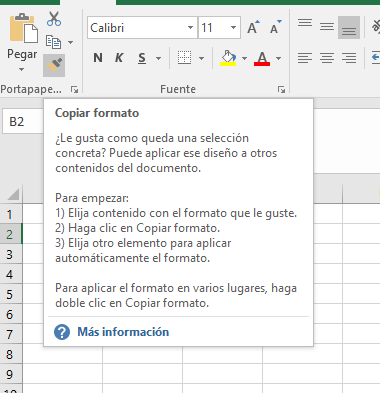Screen dimensions: 380x393
Task: Open the Copy options dropdown arrow
Action: [70, 42]
